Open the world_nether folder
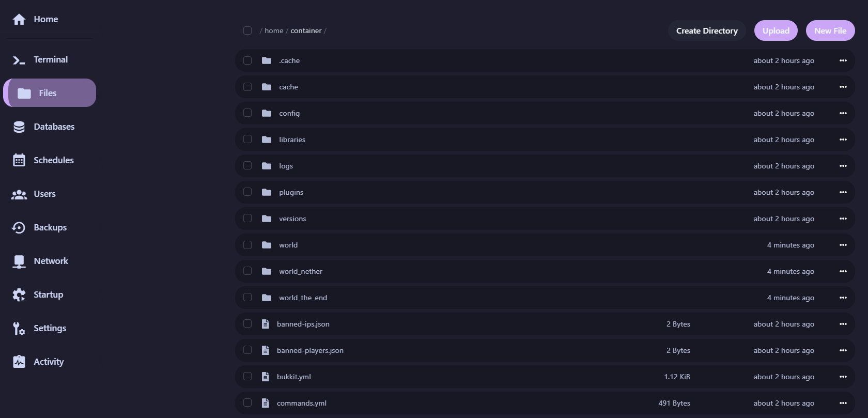This screenshot has height=418, width=868. pyautogui.click(x=301, y=271)
